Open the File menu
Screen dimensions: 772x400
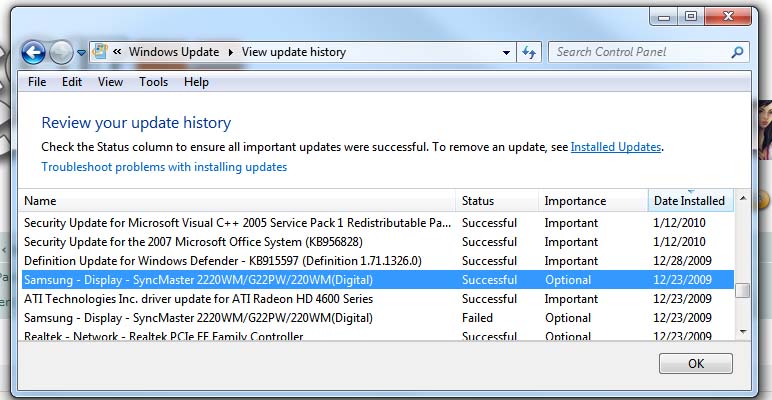point(37,82)
